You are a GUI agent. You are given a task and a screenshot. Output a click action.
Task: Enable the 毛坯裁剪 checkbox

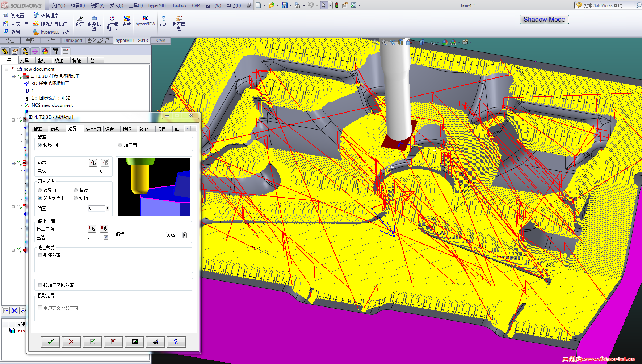(x=40, y=255)
